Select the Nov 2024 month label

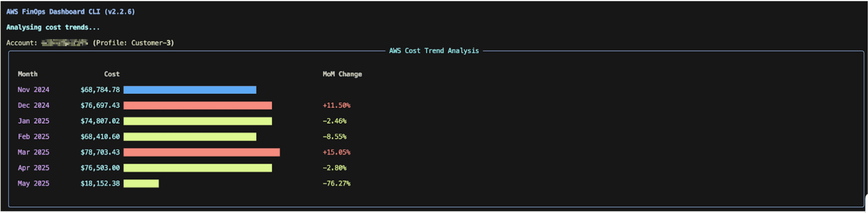(x=33, y=90)
